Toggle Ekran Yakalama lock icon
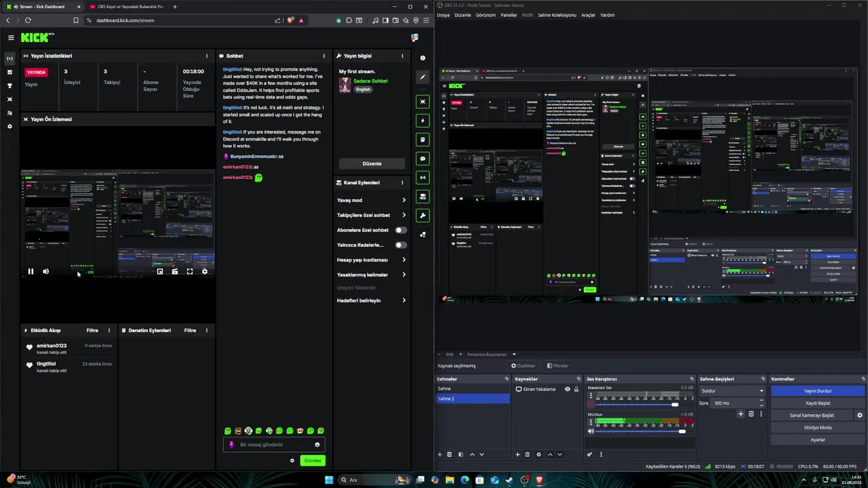The height and width of the screenshot is (488, 868). pyautogui.click(x=576, y=389)
